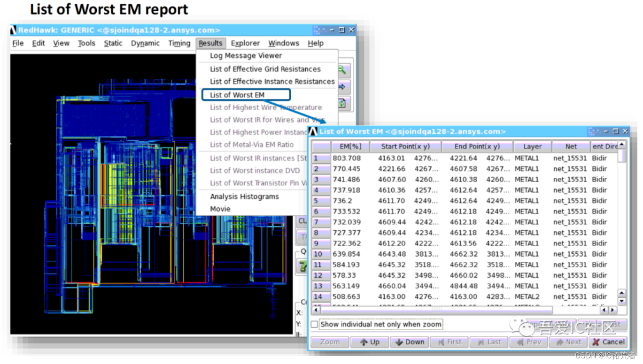Open the Timing menu
This screenshot has height=364, width=643.
pos(179,43)
